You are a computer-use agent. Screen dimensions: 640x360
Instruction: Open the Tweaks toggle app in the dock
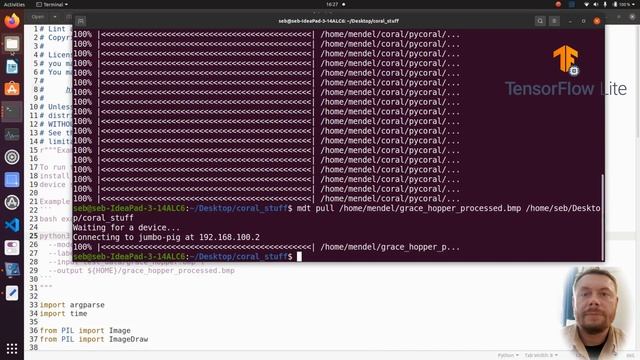click(12, 247)
